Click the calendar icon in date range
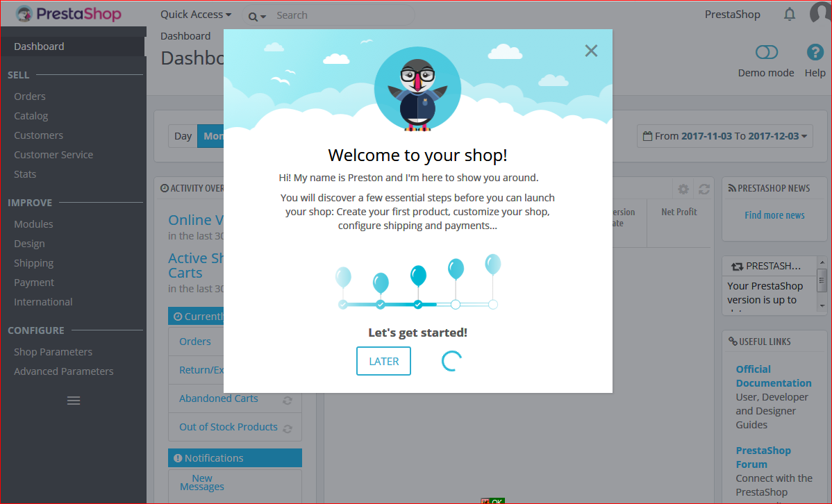 pyautogui.click(x=647, y=136)
